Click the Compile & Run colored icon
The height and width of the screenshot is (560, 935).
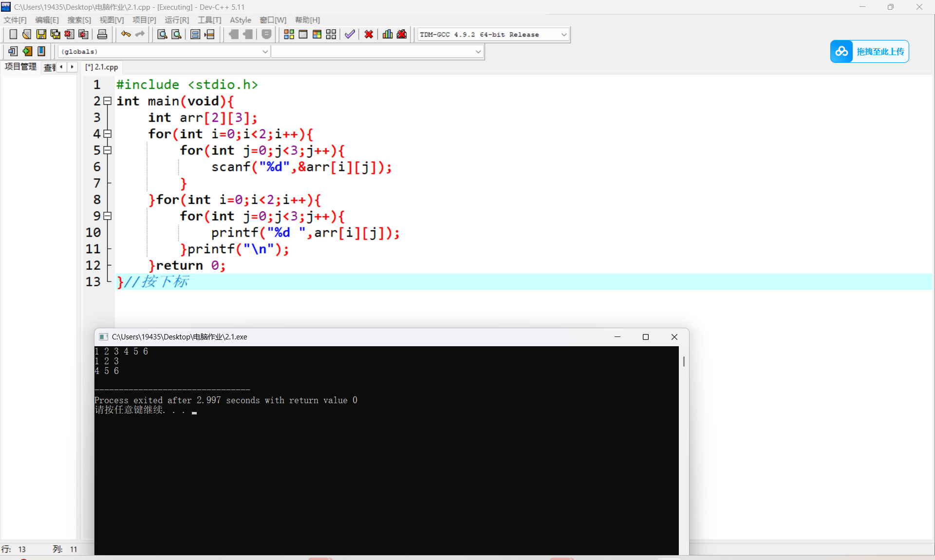[317, 34]
